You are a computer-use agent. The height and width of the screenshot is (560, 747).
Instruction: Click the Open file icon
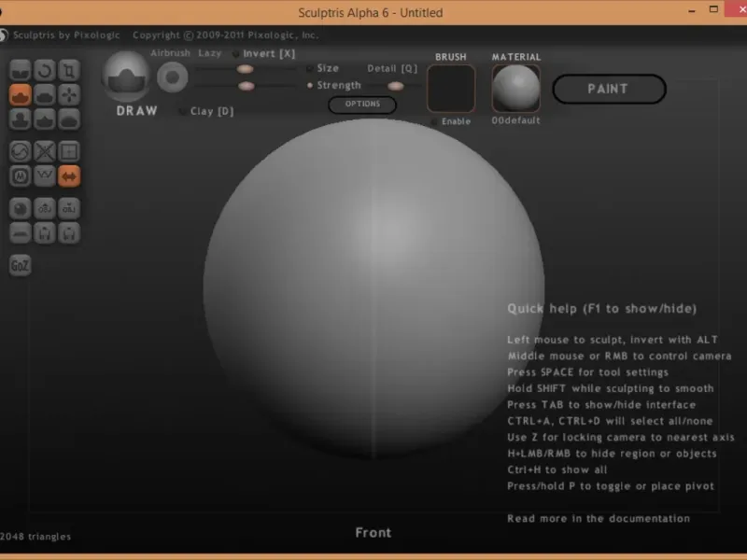(x=45, y=232)
